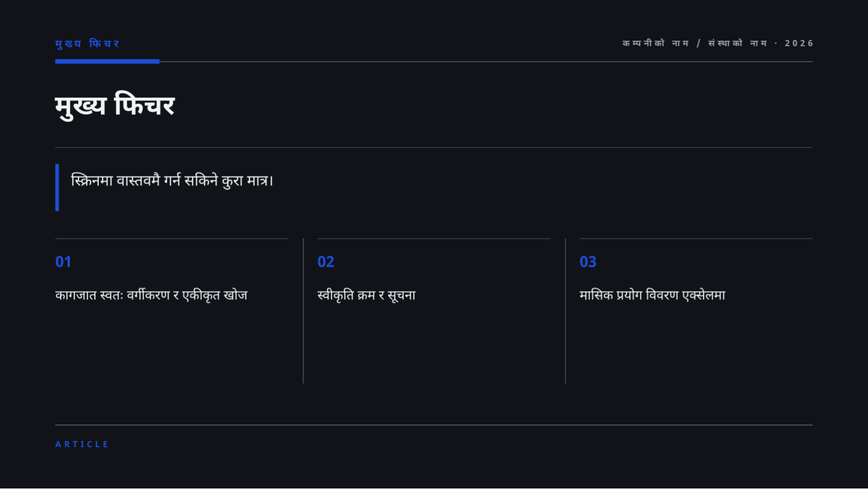
Task: Select मासिक प्रयोग विवरण एक्सेलमा text
Action: click(x=652, y=295)
